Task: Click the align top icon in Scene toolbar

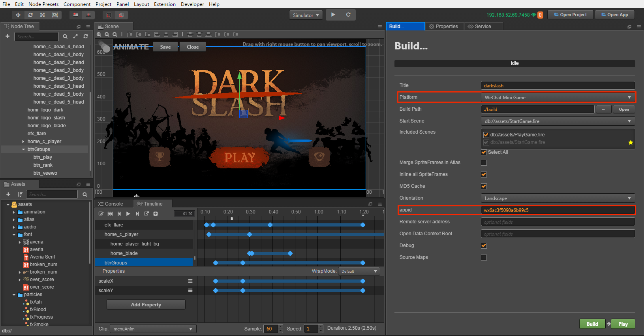Action: pyautogui.click(x=130, y=34)
